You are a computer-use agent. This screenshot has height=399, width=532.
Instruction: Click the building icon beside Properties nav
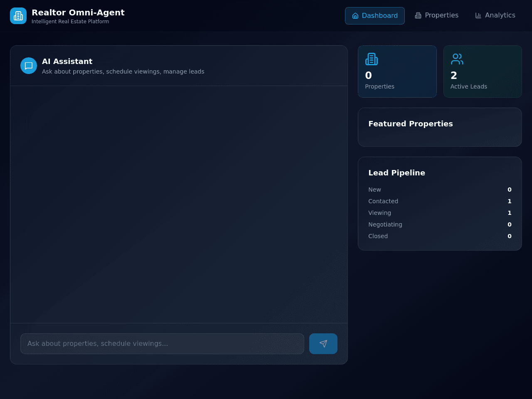418,15
